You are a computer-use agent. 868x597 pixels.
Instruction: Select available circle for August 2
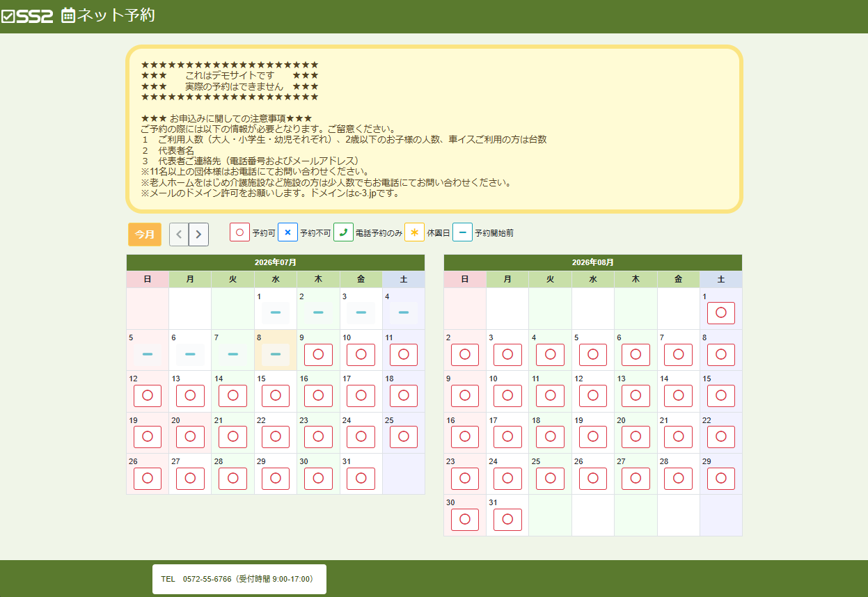click(x=465, y=354)
